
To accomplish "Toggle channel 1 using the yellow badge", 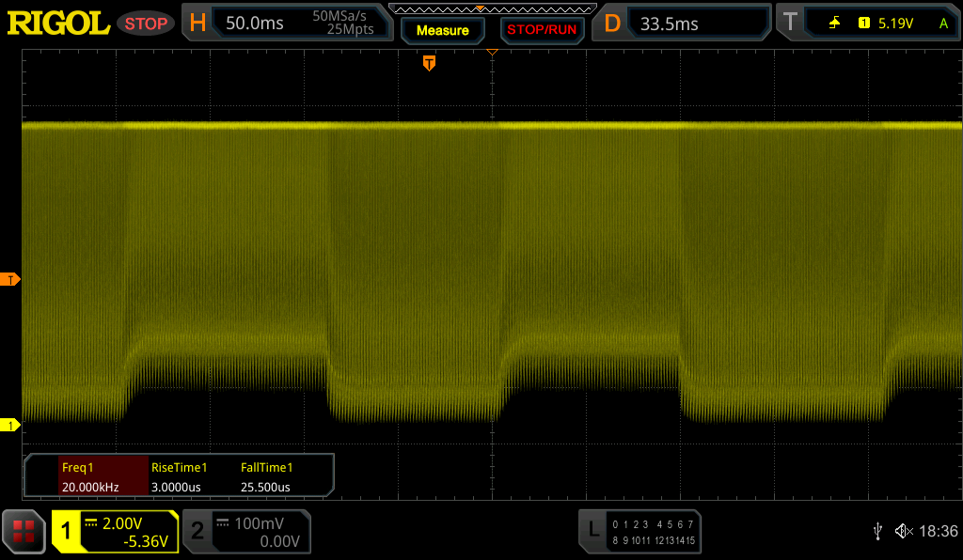I will pyautogui.click(x=67, y=532).
